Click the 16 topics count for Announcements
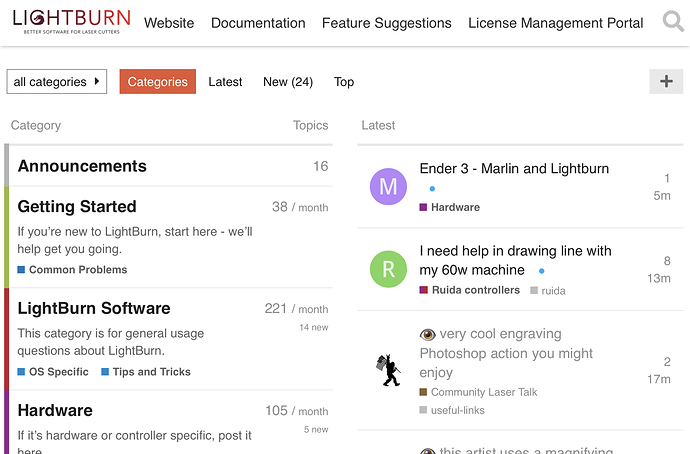The width and height of the screenshot is (690, 454). tap(320, 166)
